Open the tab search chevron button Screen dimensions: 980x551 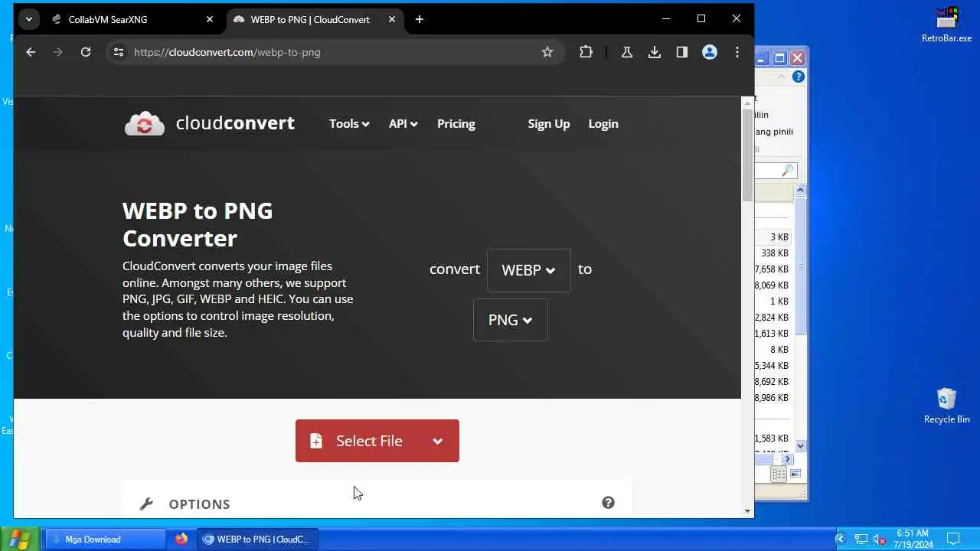coord(28,19)
